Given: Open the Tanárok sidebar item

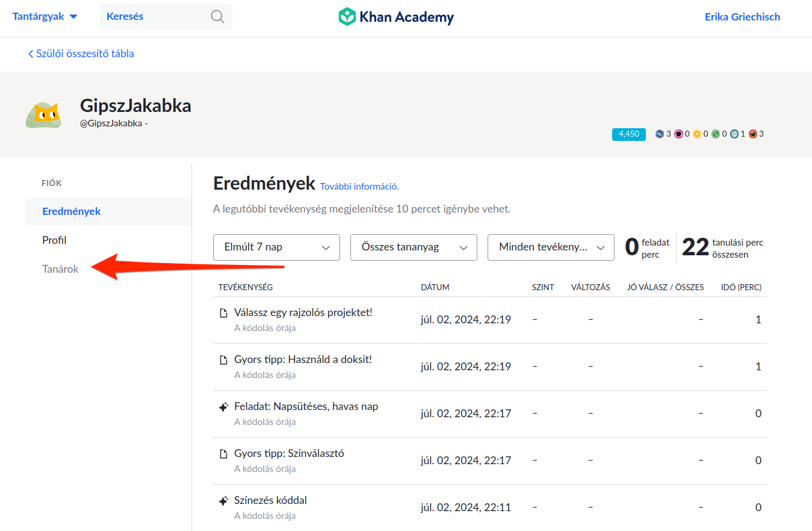Looking at the screenshot, I should [60, 269].
